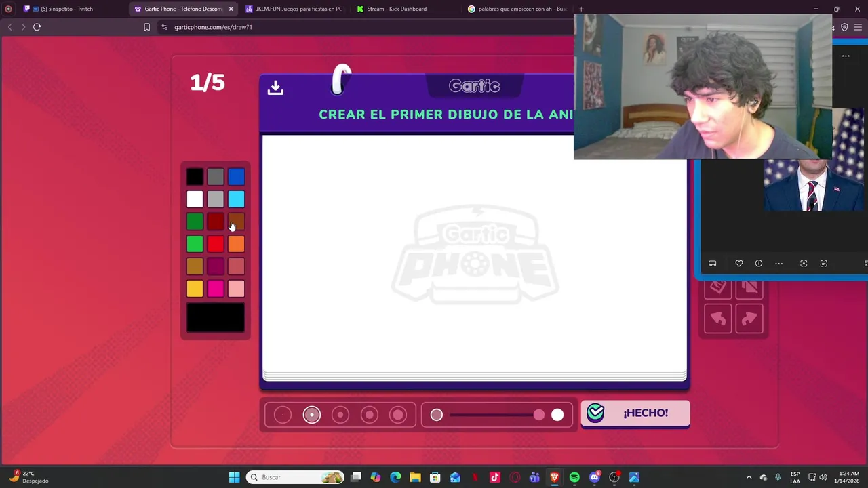Select the black color swatch in palette
Viewport: 868px width, 488px height.
[195, 177]
